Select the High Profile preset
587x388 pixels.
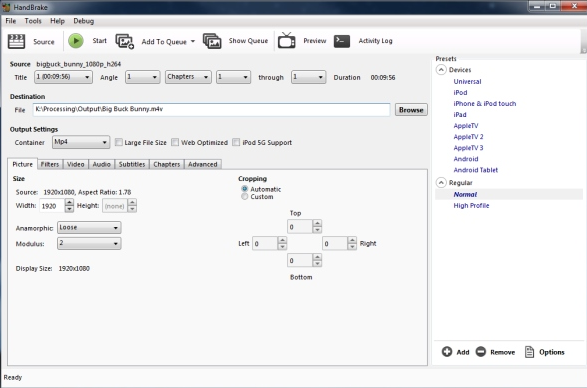point(471,205)
